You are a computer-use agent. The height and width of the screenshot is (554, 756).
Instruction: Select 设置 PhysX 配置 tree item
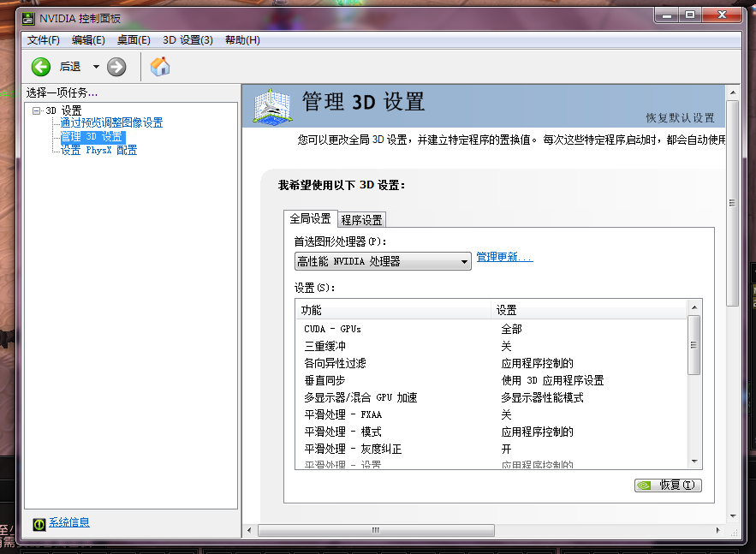coord(98,151)
